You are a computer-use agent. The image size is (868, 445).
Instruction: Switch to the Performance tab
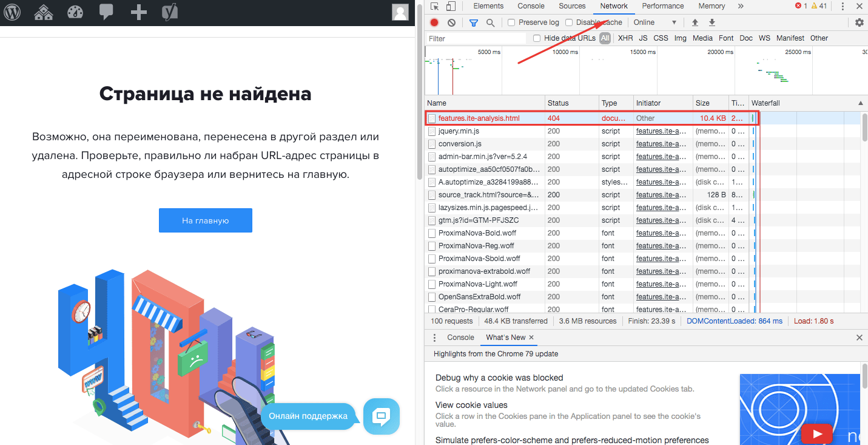[662, 6]
